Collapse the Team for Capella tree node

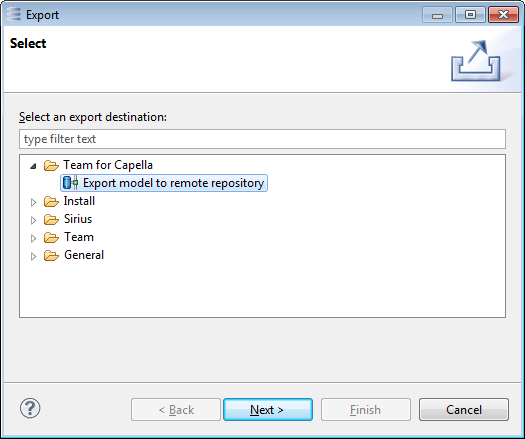point(33,166)
